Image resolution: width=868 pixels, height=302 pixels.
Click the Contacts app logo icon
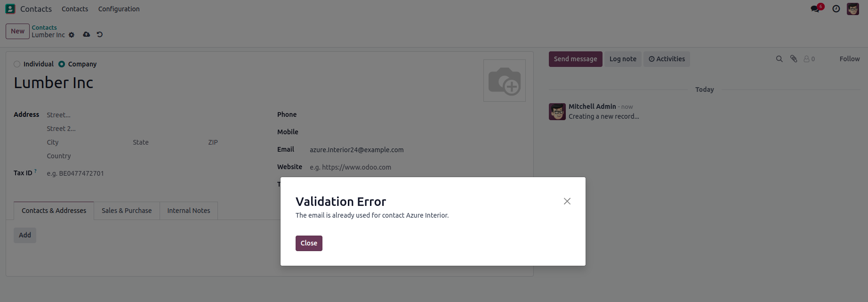tap(10, 9)
